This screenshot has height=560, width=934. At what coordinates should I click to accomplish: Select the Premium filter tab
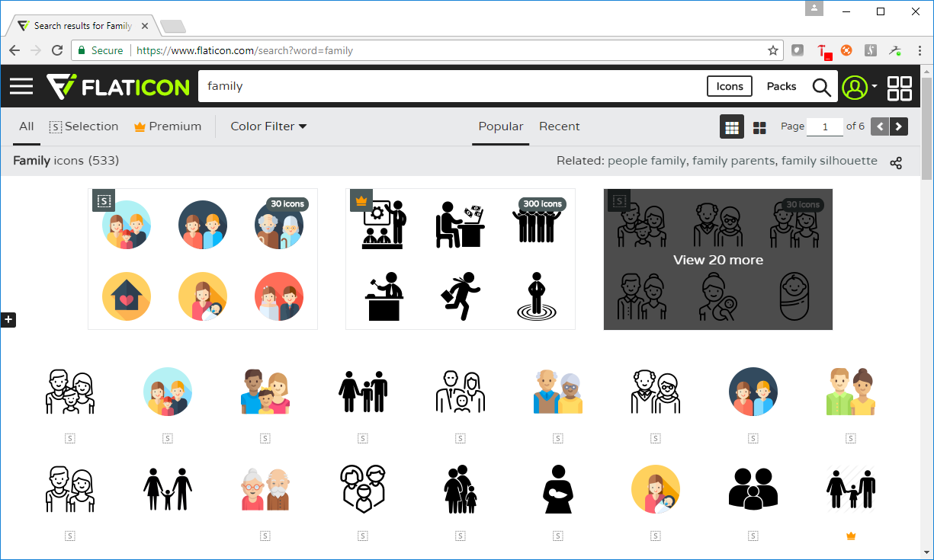pos(167,126)
